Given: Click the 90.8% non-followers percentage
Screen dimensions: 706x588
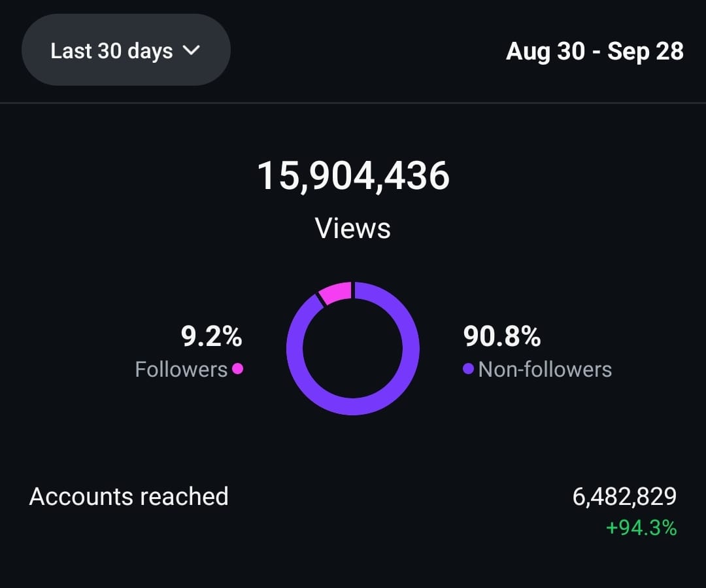Looking at the screenshot, I should click(x=501, y=336).
